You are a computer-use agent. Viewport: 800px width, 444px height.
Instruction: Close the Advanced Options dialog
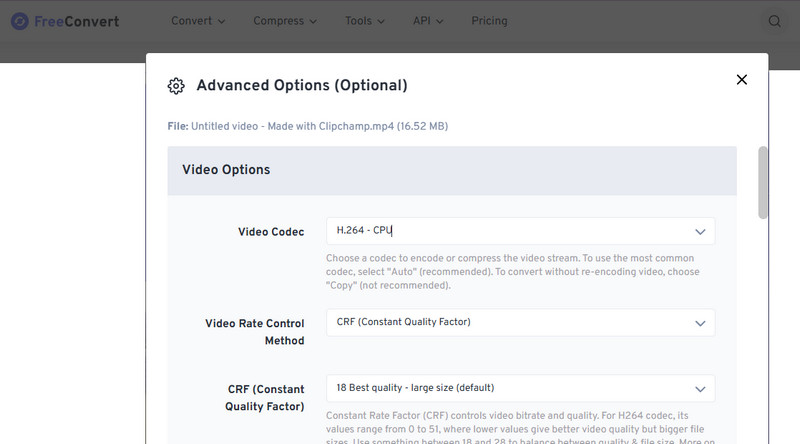pos(741,80)
